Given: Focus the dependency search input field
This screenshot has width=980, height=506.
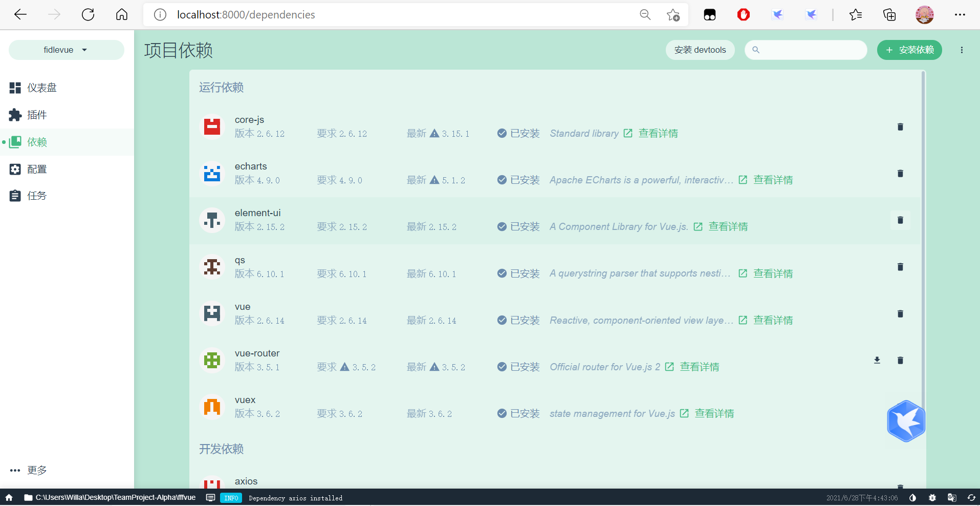Looking at the screenshot, I should 806,50.
